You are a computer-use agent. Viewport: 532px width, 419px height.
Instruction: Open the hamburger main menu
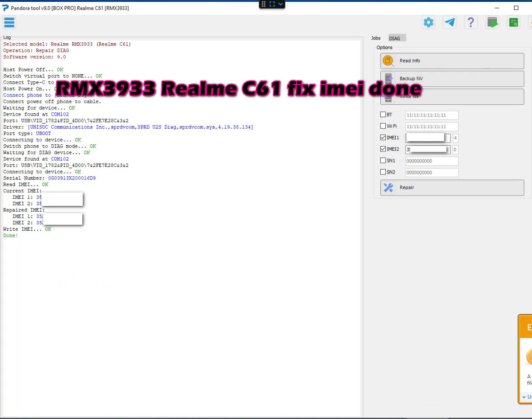point(9,22)
